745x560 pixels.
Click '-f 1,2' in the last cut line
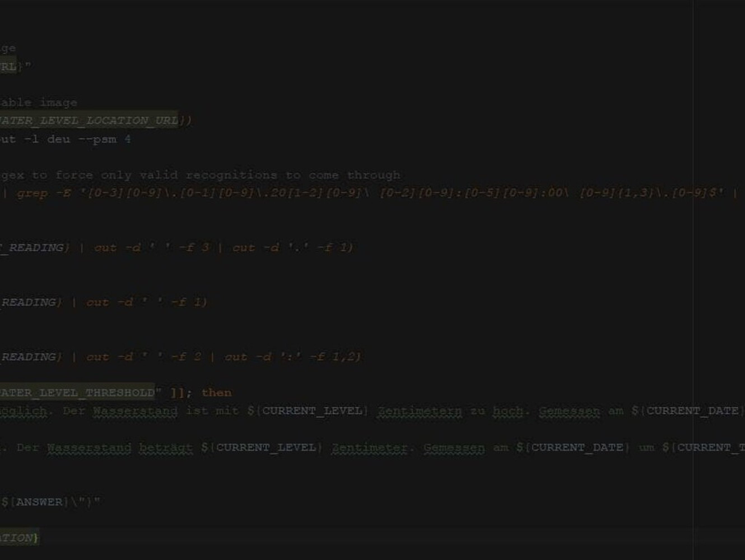(332, 357)
